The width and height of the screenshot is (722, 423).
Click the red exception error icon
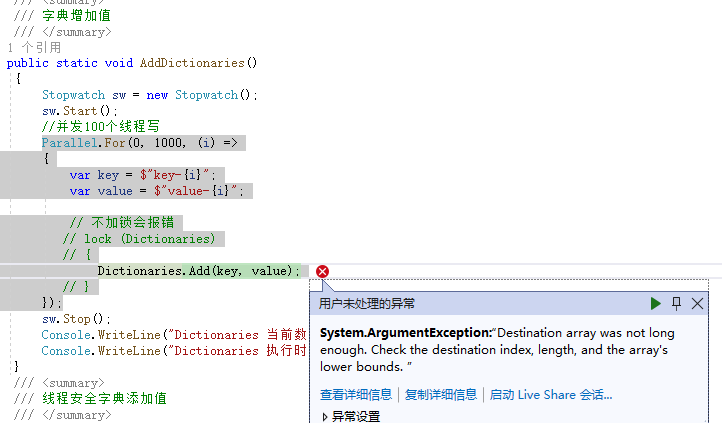322,271
